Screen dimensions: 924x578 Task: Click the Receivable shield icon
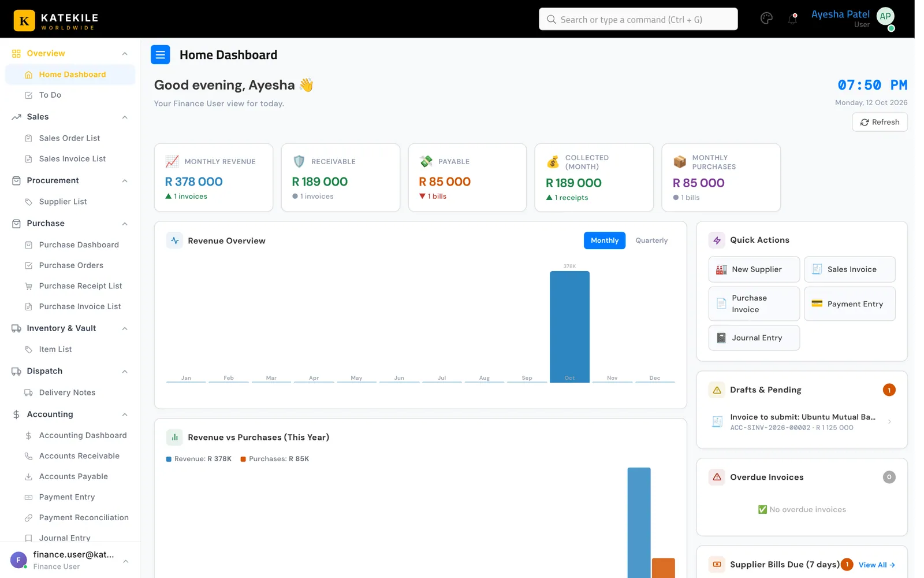(x=299, y=161)
